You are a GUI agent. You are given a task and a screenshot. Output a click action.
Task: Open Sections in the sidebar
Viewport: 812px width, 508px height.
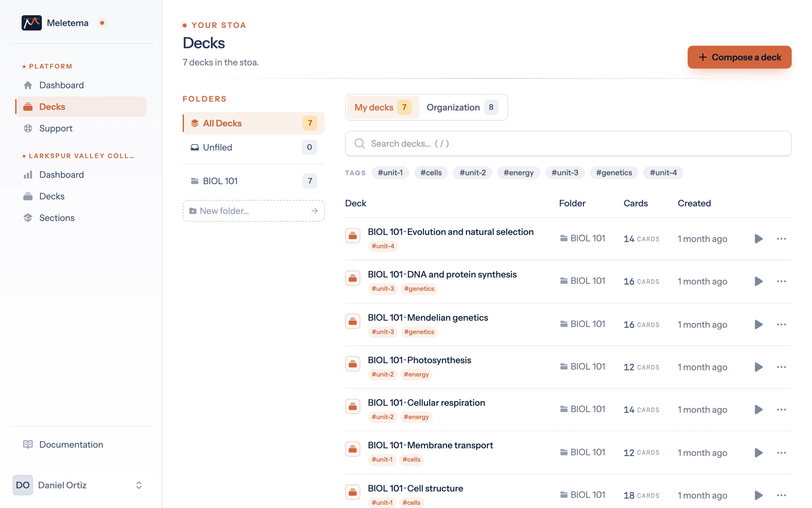[x=81, y=218]
